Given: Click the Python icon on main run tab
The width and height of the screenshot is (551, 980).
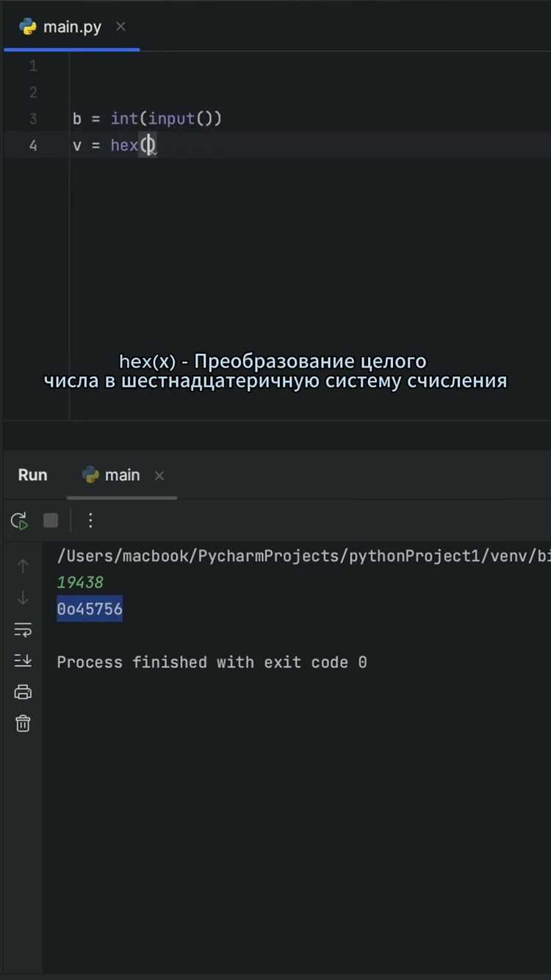Looking at the screenshot, I should 90,476.
